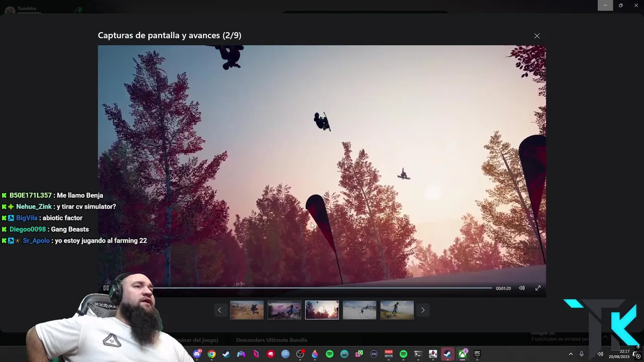Open active Steam window taskbar icon
This screenshot has width=644, height=362.
(447, 354)
